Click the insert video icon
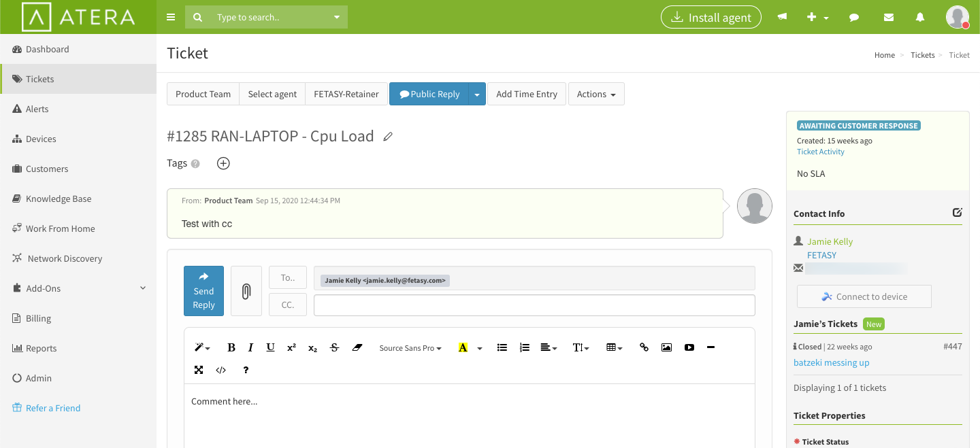Image resolution: width=980 pixels, height=448 pixels. point(689,347)
